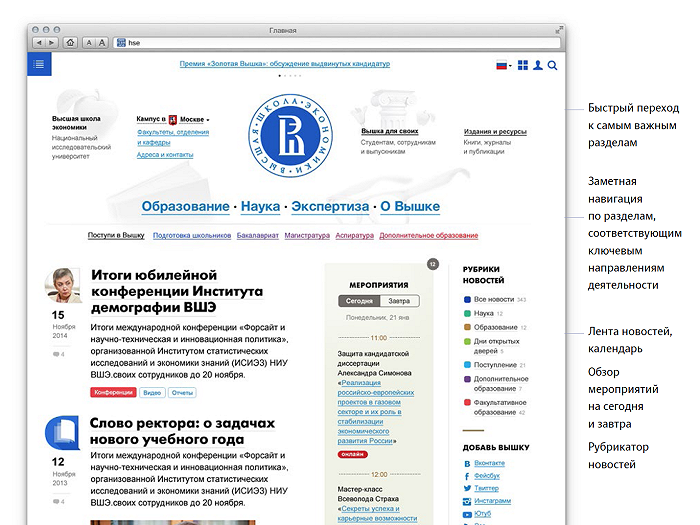The height and width of the screenshot is (525, 700).
Task: Open Издания и ресурсы link
Action: (495, 132)
